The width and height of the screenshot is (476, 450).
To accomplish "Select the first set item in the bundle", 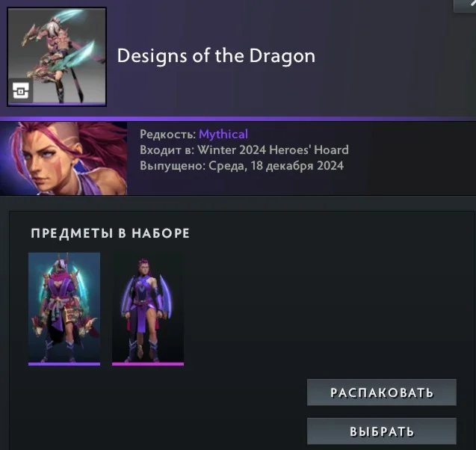I will 64,309.
